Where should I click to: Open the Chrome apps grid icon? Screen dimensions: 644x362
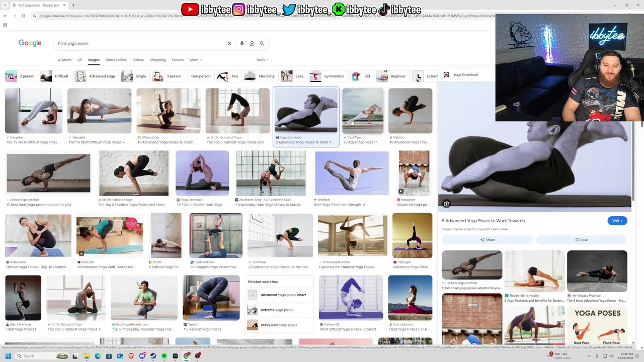(5, 25)
